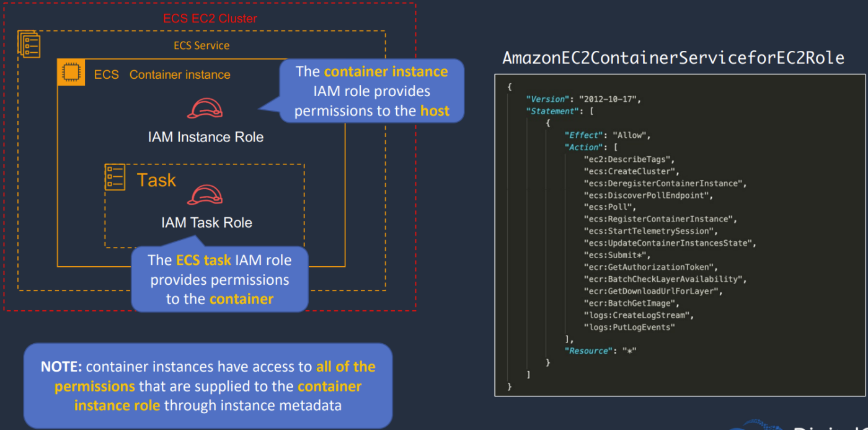The height and width of the screenshot is (430, 868).
Task: Click the Task checklist icon
Action: tap(115, 177)
